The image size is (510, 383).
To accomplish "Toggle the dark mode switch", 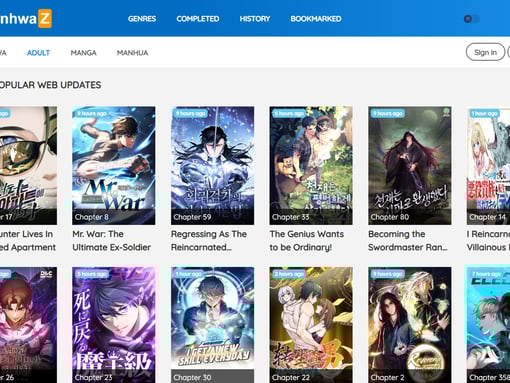I will [x=472, y=19].
